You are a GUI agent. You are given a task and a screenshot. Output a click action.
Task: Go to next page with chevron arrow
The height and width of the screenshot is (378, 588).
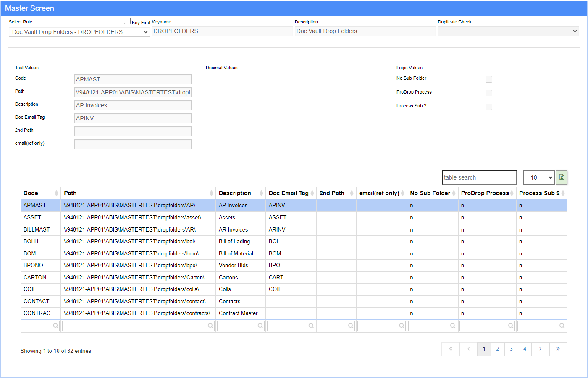540,349
